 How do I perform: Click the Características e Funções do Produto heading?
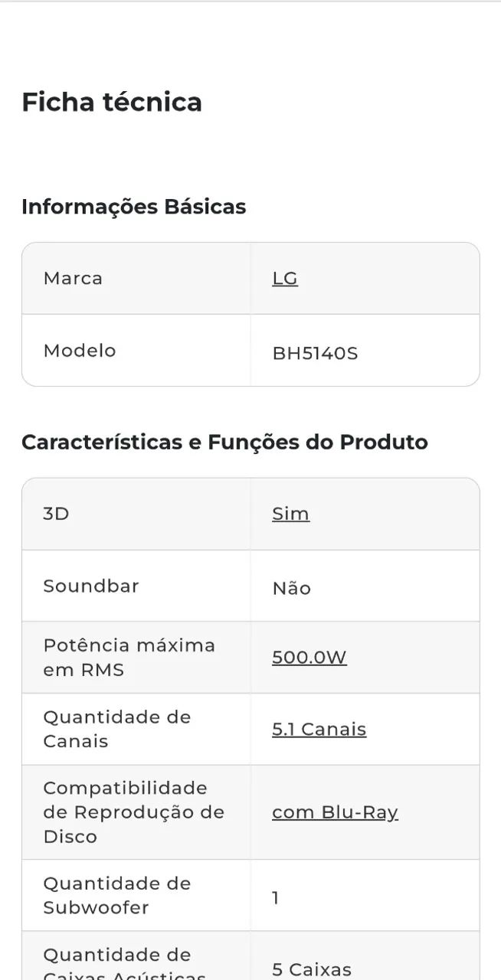tap(224, 443)
